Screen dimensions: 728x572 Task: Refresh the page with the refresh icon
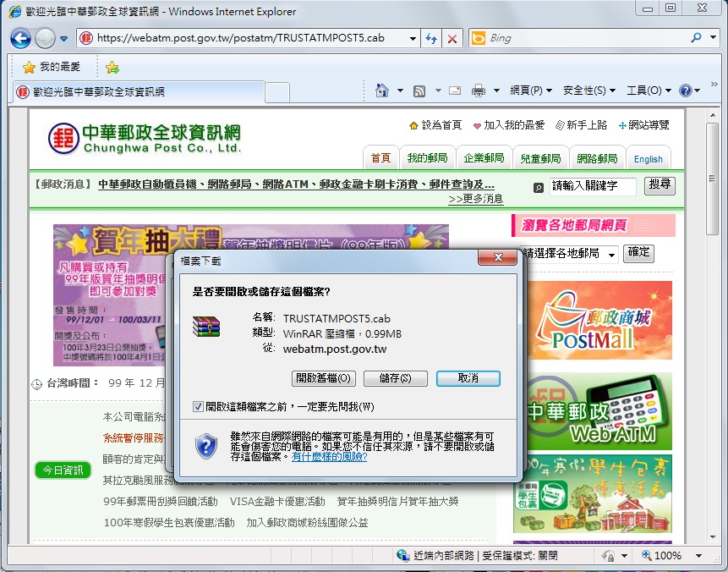(431, 39)
